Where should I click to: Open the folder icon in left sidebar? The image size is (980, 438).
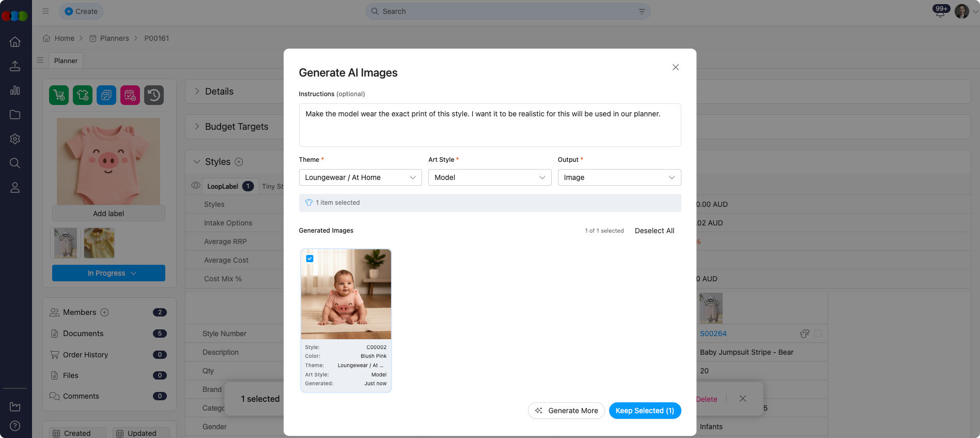(x=15, y=115)
